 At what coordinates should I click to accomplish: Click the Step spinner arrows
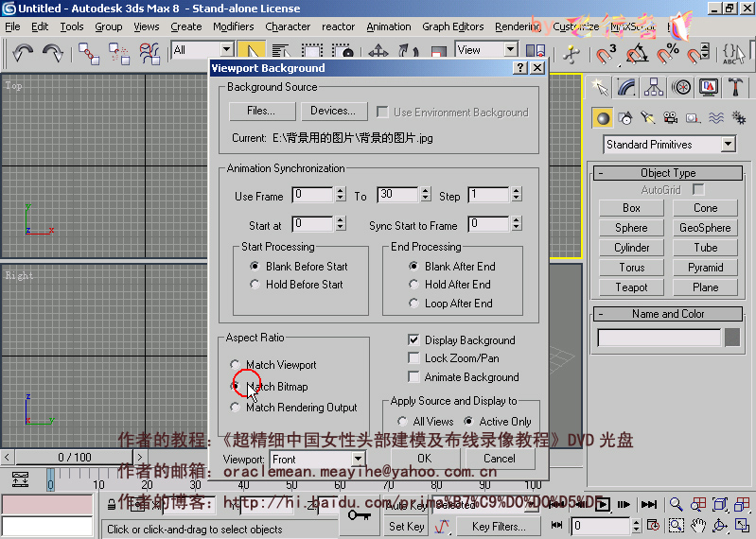pos(517,195)
